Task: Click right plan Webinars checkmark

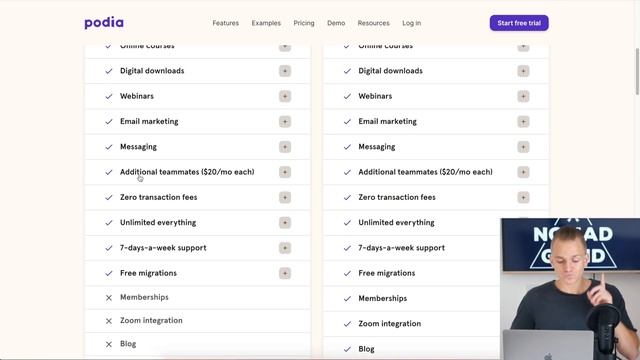Action: click(x=347, y=96)
